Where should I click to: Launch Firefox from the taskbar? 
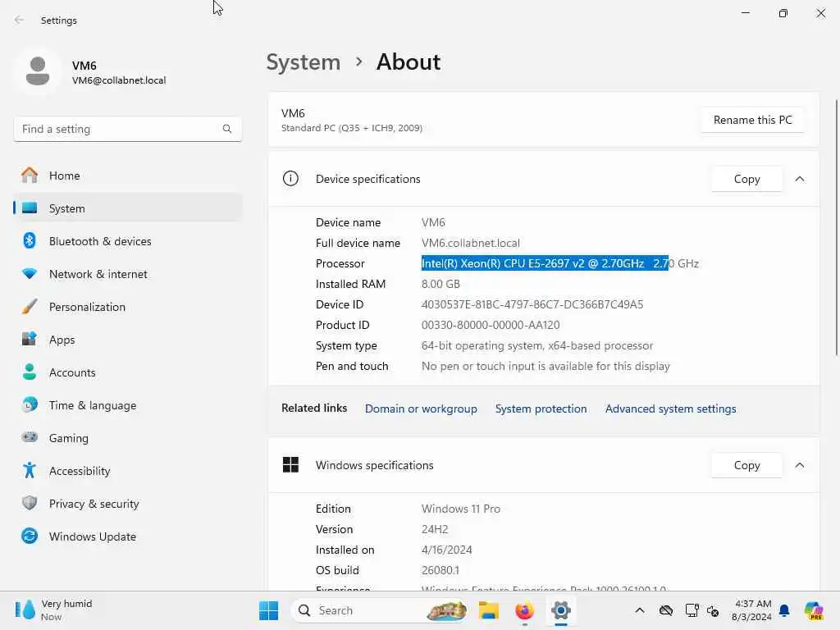(524, 610)
